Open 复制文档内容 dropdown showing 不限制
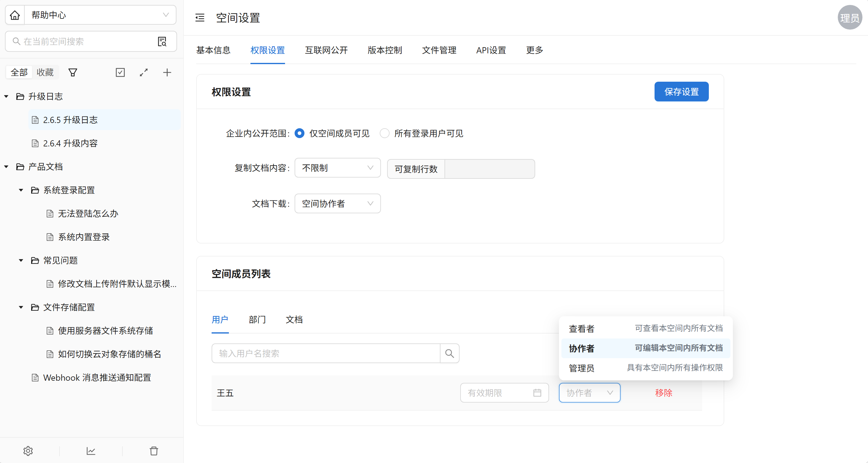This screenshot has width=868, height=463. coord(338,168)
